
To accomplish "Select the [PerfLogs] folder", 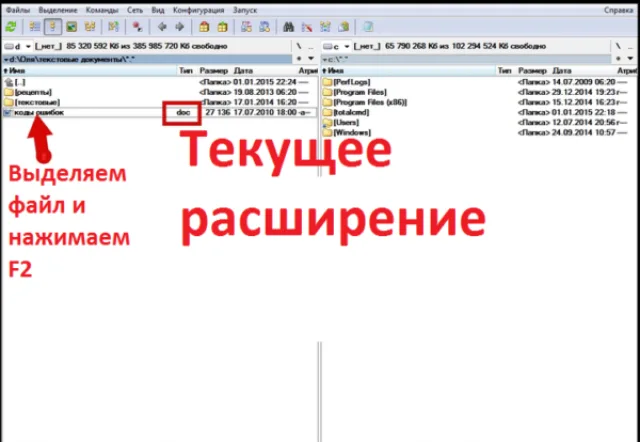I will point(478,82).
